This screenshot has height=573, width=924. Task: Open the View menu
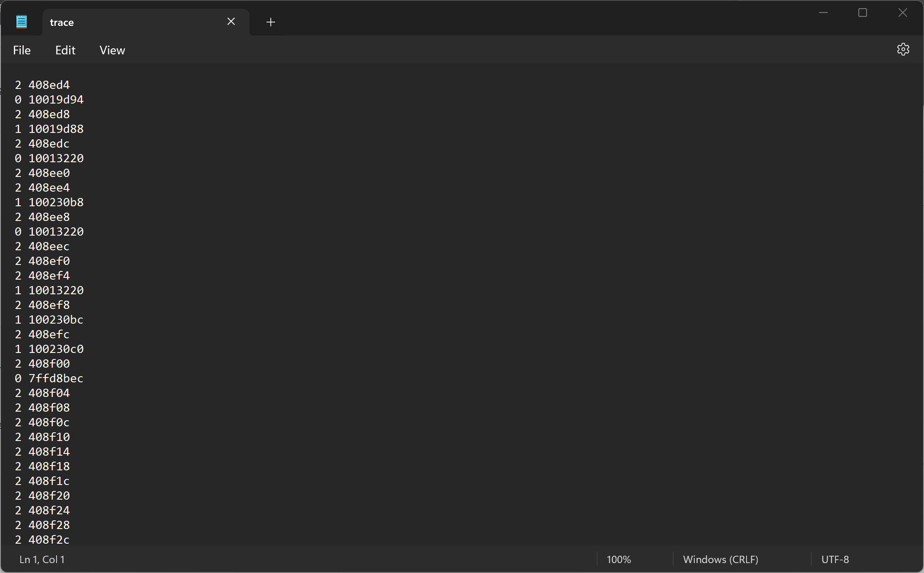112,50
